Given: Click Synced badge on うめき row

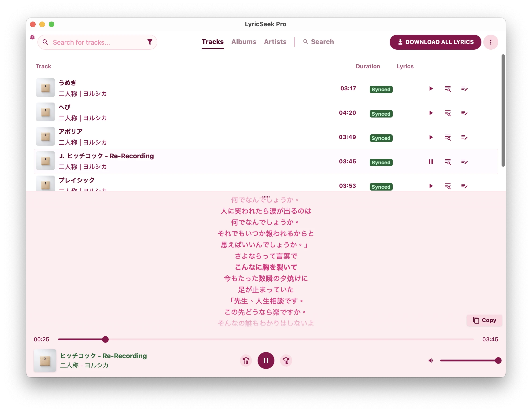Looking at the screenshot, I should (381, 89).
